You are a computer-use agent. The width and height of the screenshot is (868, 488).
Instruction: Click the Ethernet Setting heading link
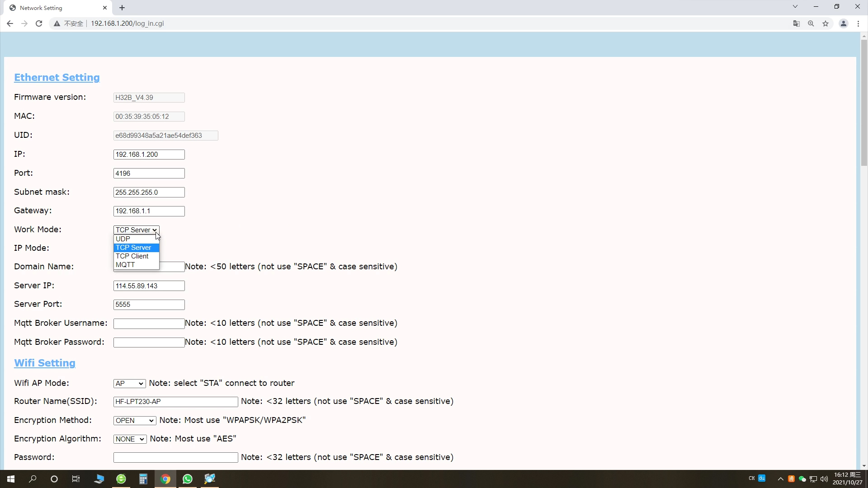tap(57, 78)
